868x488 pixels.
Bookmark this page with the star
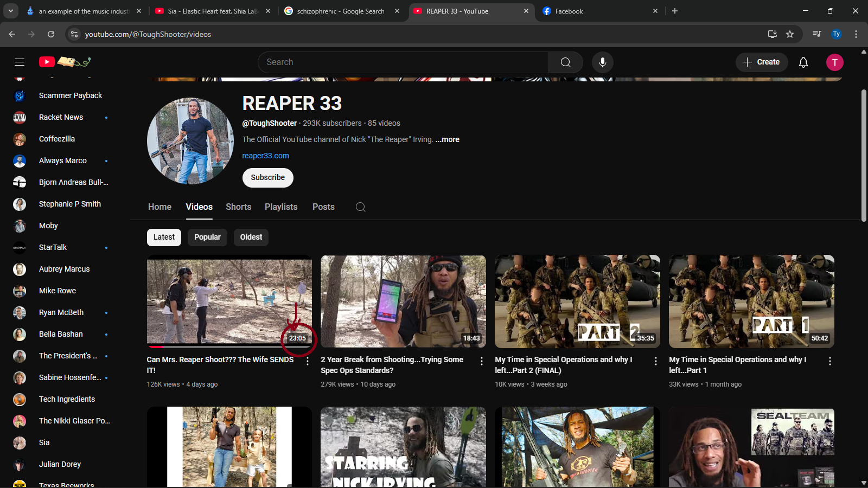point(790,34)
